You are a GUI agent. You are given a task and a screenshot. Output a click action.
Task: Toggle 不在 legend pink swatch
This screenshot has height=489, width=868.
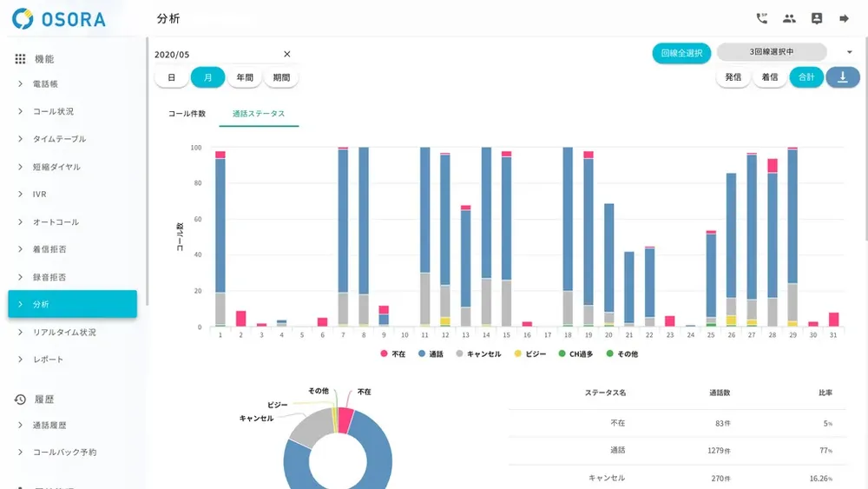385,354
